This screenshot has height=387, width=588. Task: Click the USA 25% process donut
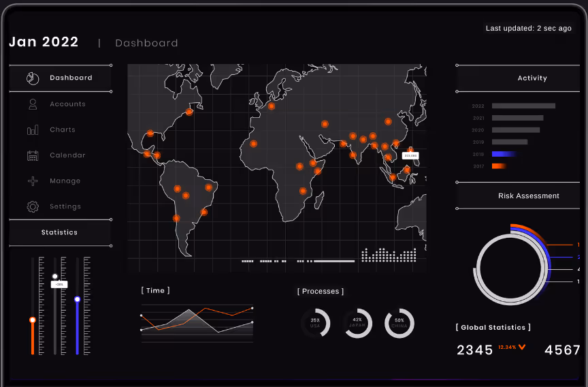[315, 323]
